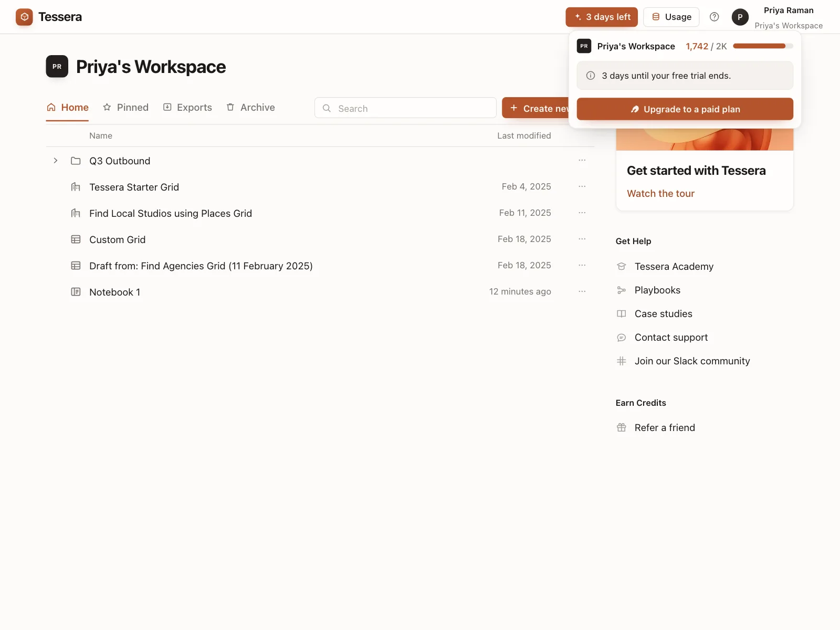
Task: Click the Tessera Starter Grid building icon
Action: coord(76,187)
